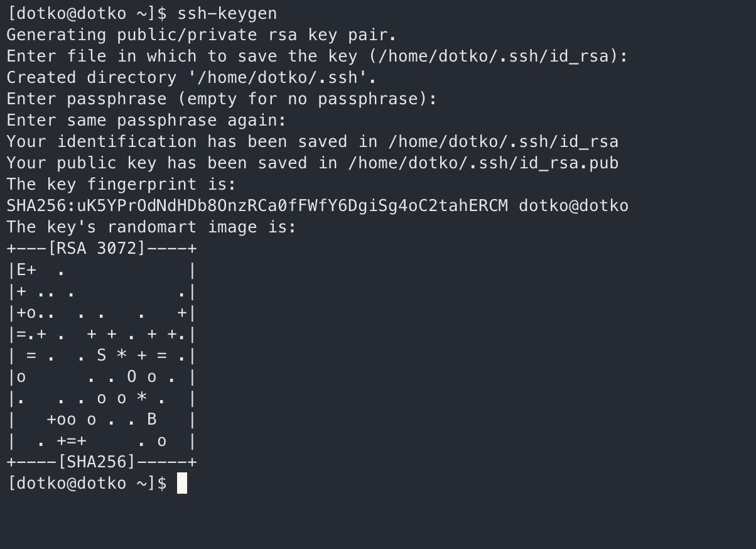Click the "Generating public/private rsa key pair." line
The height and width of the screenshot is (549, 756).
[x=202, y=35]
